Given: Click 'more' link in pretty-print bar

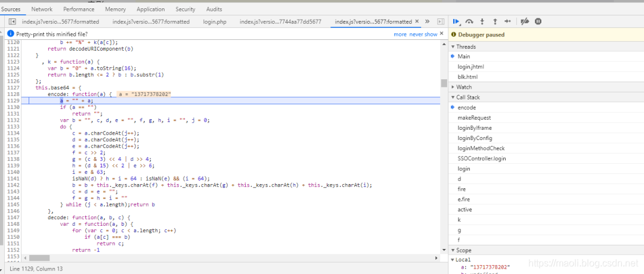Looking at the screenshot, I should (400, 35).
